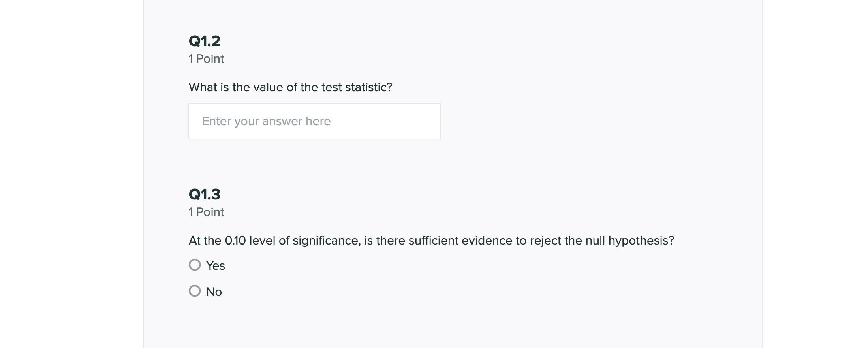Click "1 Point" label under Q1.2
Viewport: 868px width, 348px height.
point(206,59)
